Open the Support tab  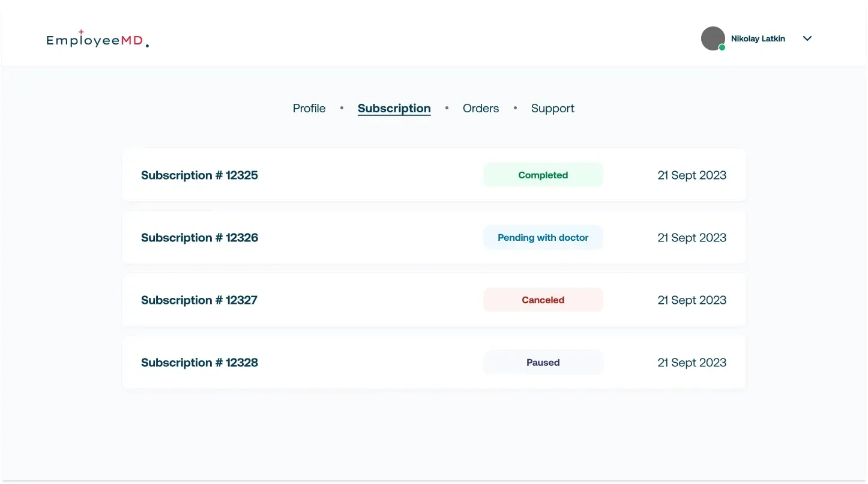tap(552, 109)
